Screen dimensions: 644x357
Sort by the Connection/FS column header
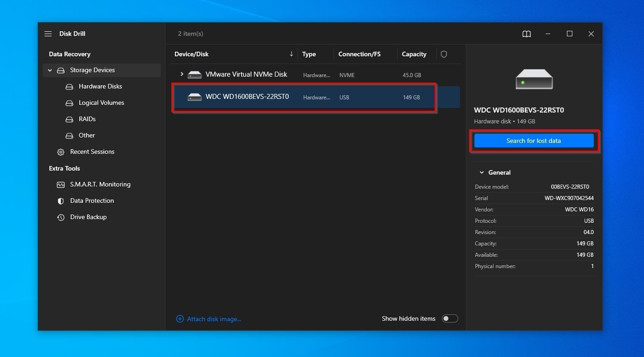tap(359, 54)
